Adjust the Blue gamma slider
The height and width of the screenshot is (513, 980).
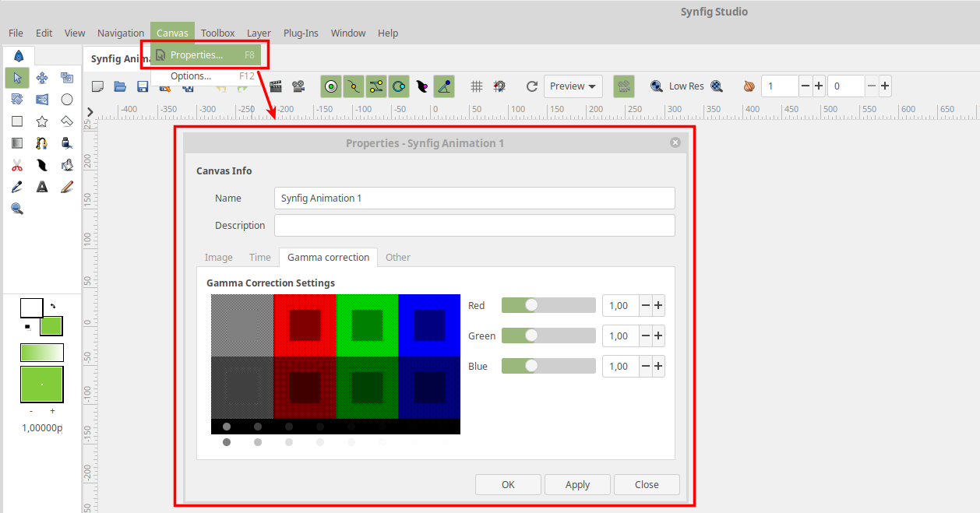pyautogui.click(x=548, y=366)
